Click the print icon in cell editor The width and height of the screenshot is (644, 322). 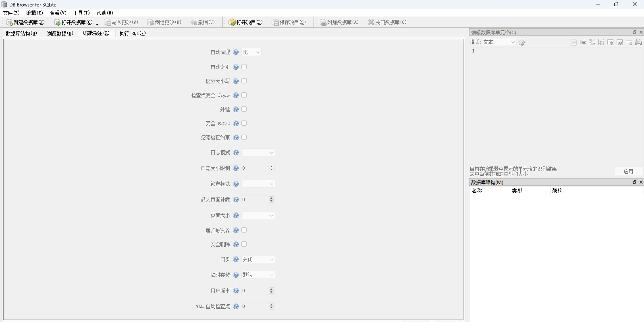(638, 42)
